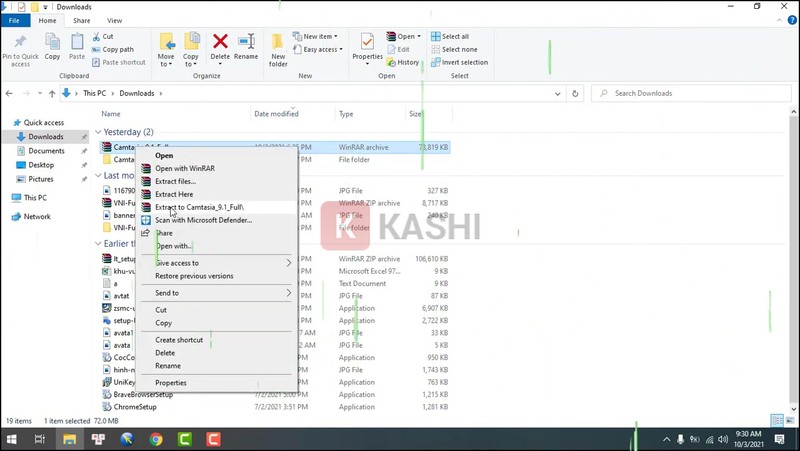The height and width of the screenshot is (451, 800).
Task: Open the notification center icon
Action: click(x=779, y=439)
